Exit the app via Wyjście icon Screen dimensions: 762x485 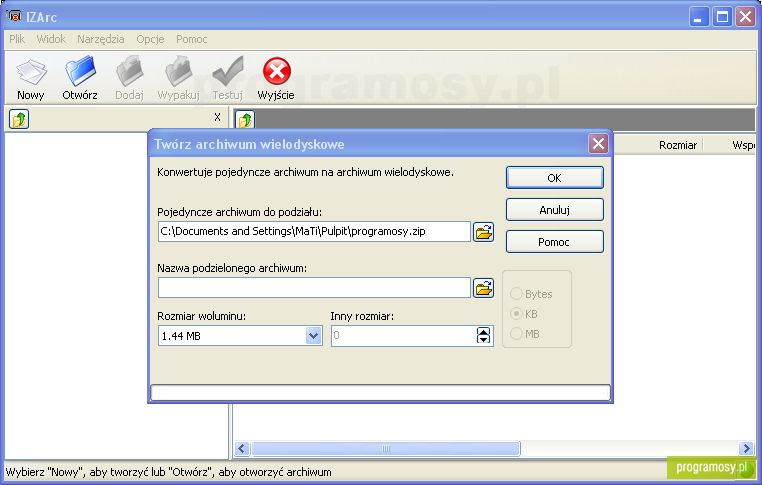point(276,78)
